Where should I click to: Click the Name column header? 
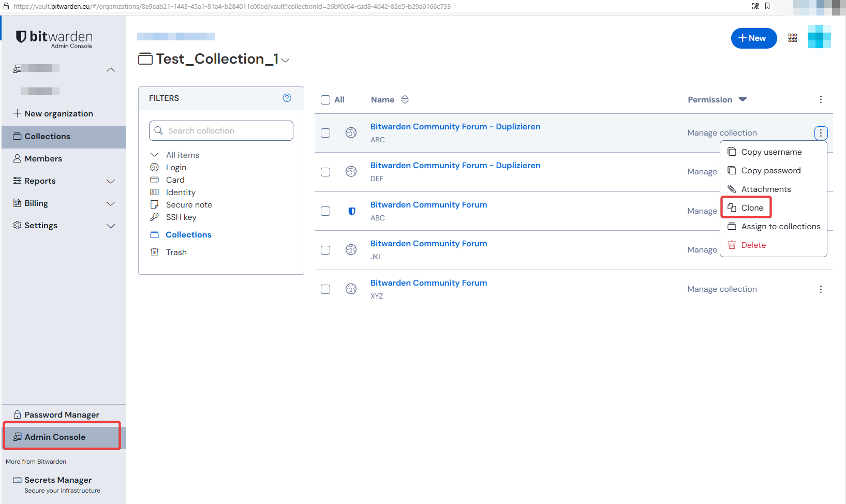(x=382, y=100)
